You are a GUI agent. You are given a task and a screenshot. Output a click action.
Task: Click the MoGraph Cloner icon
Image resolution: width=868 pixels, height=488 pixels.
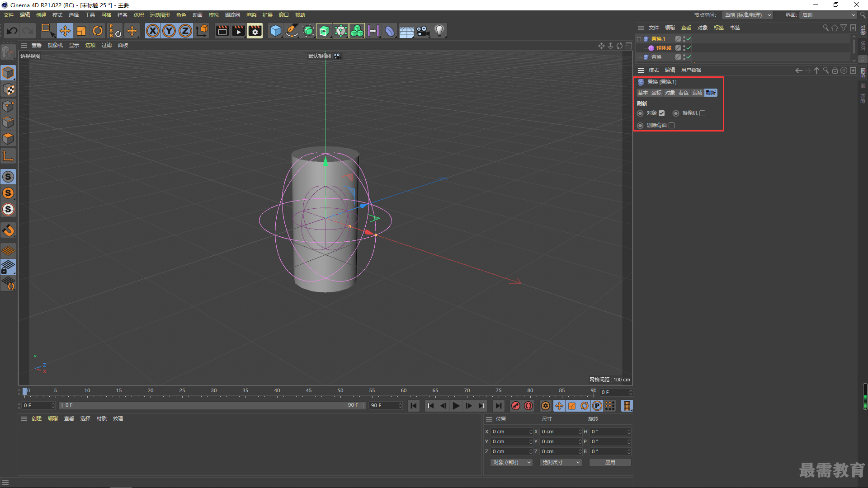pyautogui.click(x=357, y=31)
